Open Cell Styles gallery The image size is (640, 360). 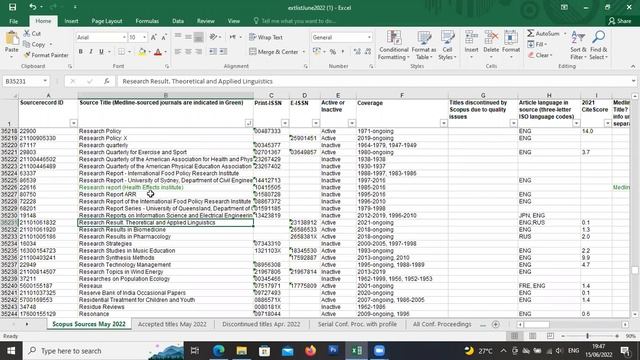click(447, 45)
